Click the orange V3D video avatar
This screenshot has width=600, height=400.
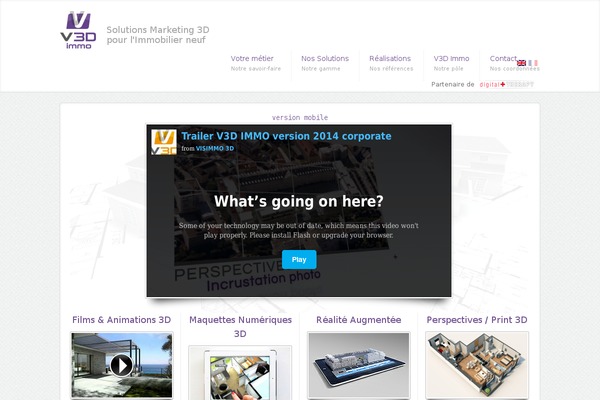pos(164,142)
